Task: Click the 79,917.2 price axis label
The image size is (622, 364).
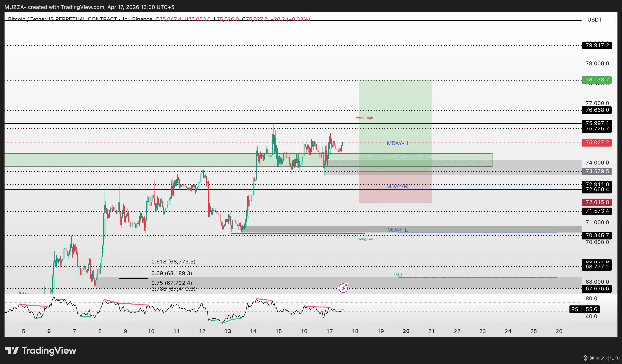Action: 597,45
